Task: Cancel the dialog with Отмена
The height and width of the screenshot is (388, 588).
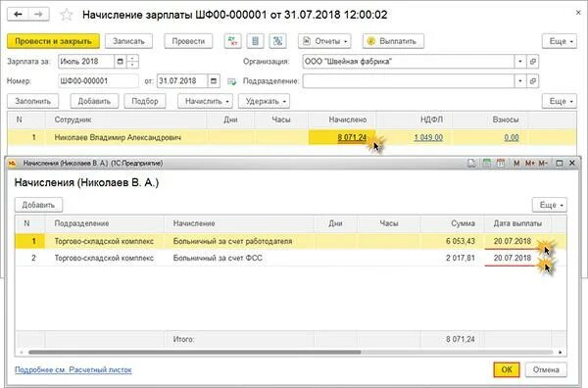Action: [x=546, y=369]
